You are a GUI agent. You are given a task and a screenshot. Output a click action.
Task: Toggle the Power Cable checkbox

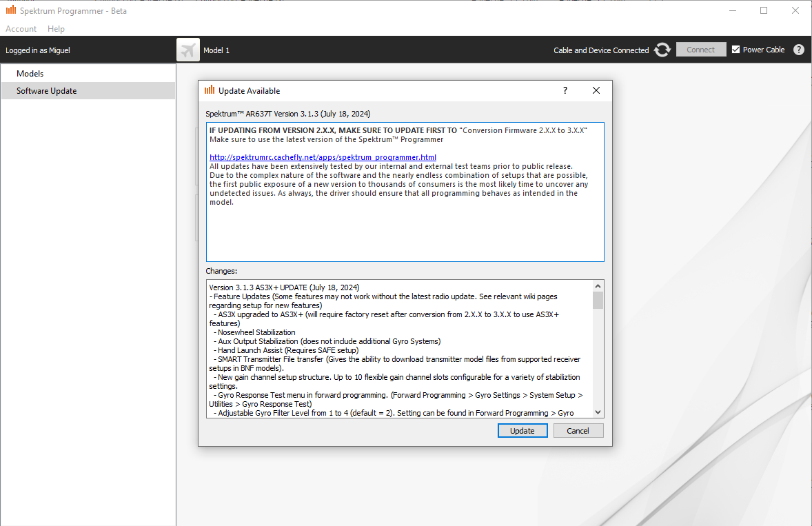736,50
